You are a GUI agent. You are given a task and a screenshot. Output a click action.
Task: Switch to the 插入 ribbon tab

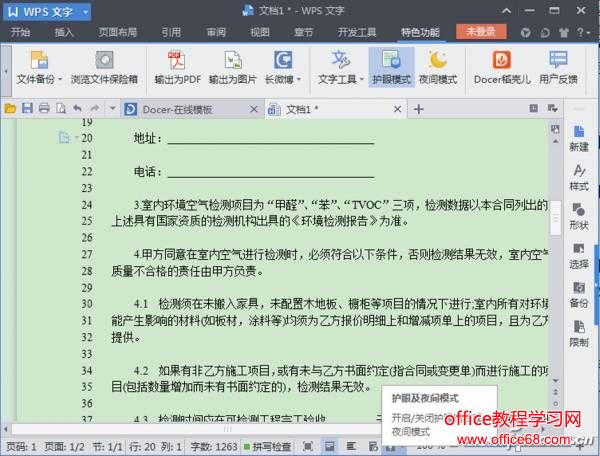click(x=64, y=32)
